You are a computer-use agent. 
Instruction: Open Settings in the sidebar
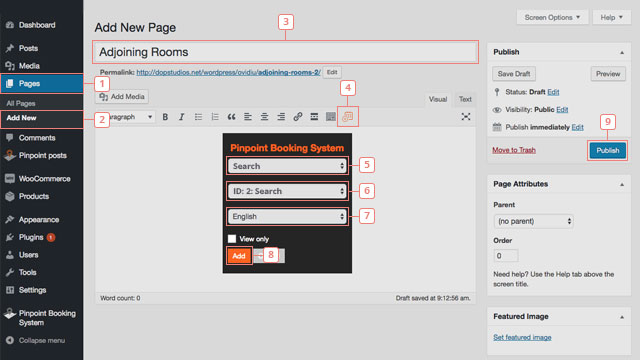32,290
